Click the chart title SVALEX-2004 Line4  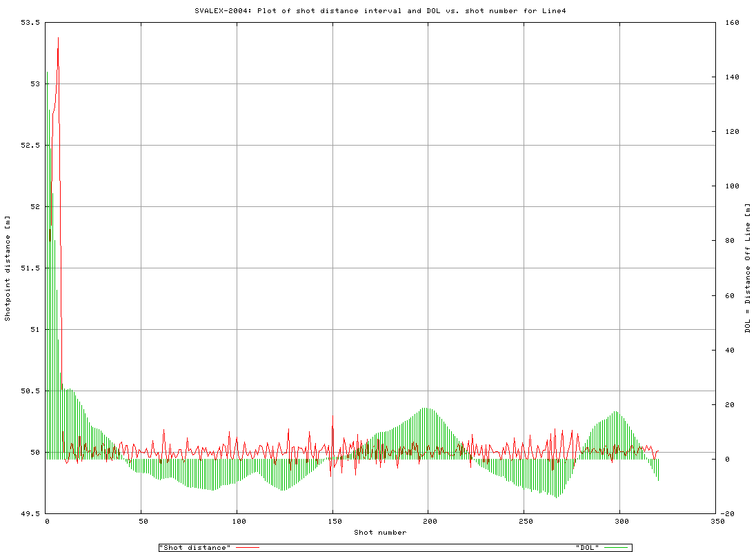378,10
